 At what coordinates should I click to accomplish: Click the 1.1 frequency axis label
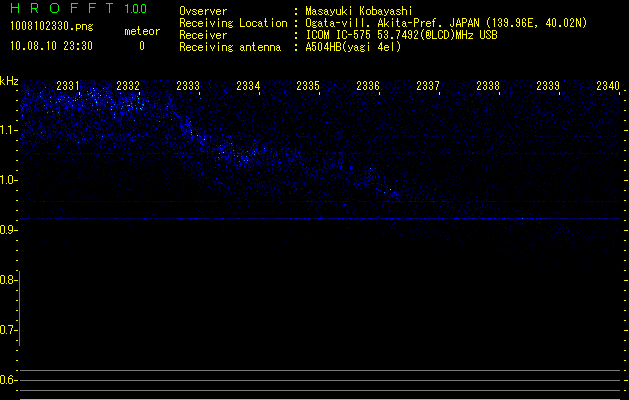pos(7,130)
